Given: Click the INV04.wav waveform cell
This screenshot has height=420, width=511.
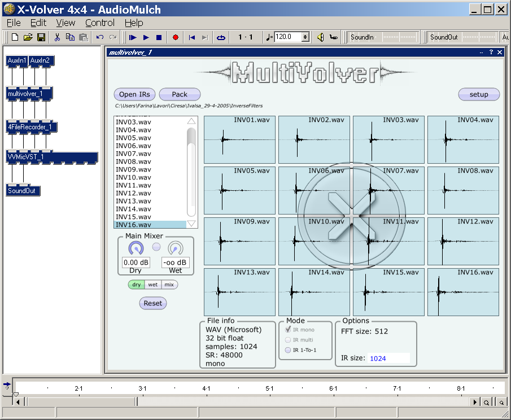Looking at the screenshot, I should pos(463,139).
